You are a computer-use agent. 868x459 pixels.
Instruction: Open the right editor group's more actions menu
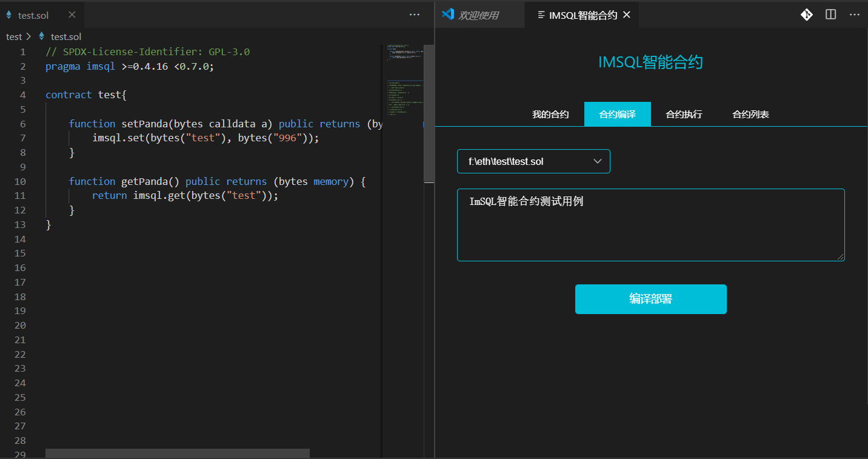[855, 15]
